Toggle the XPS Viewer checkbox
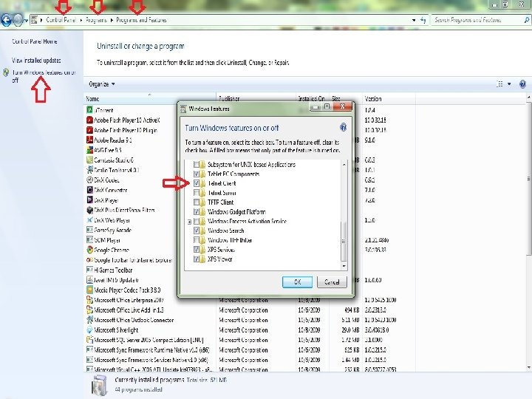The image size is (532, 399). 196,259
